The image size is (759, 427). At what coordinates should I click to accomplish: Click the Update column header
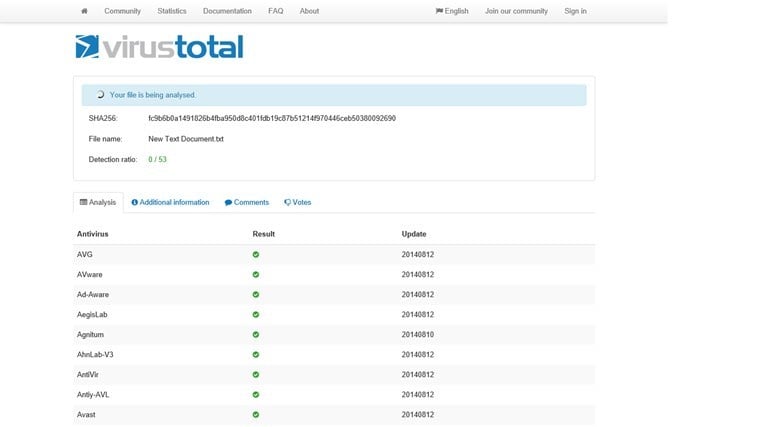(414, 234)
